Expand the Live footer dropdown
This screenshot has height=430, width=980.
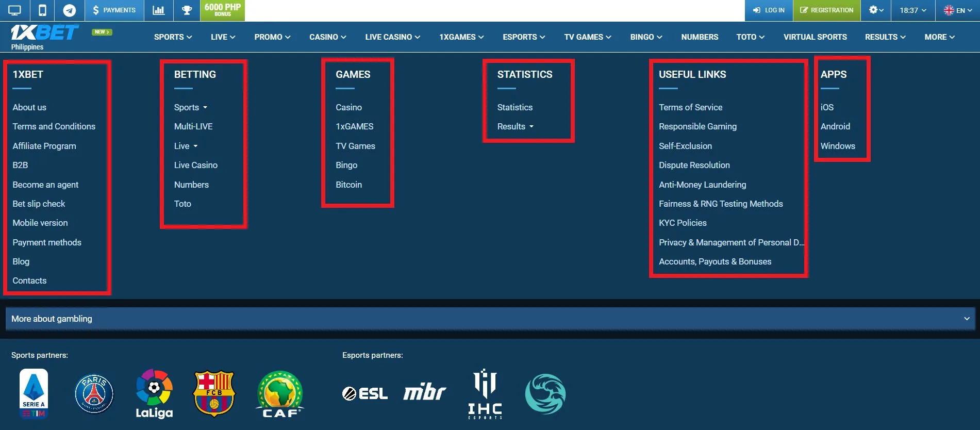(186, 146)
